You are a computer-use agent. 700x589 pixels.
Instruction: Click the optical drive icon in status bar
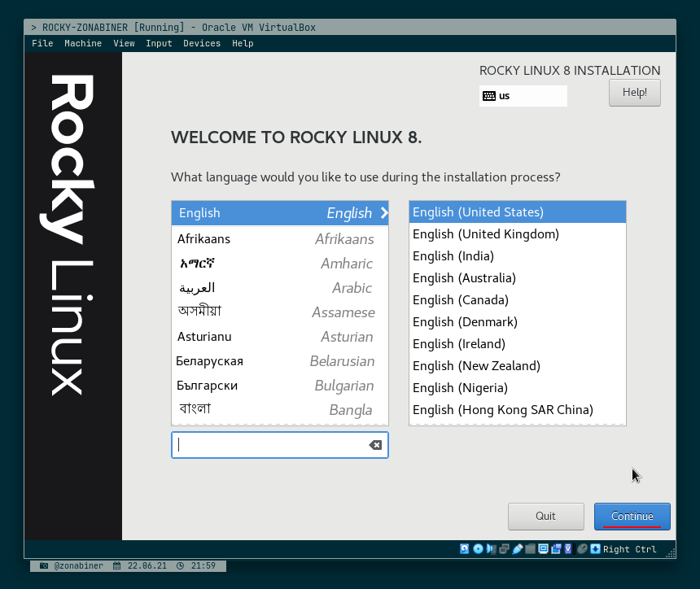click(x=477, y=549)
